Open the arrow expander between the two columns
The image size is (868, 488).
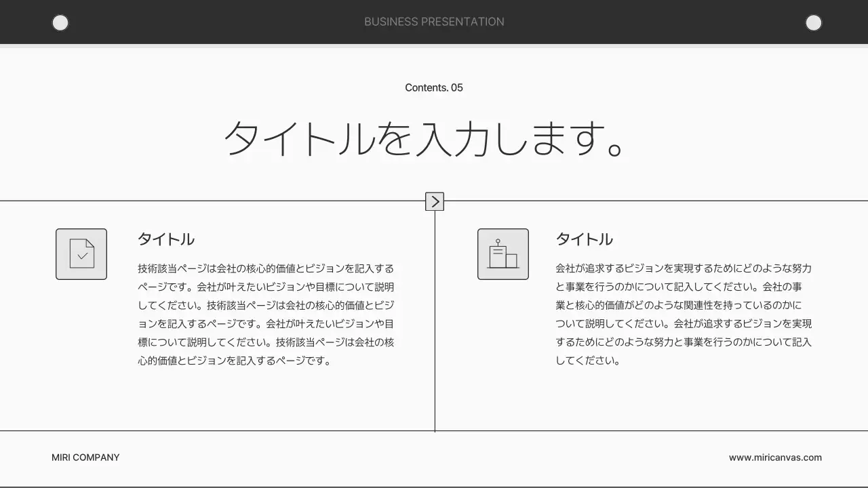click(434, 201)
